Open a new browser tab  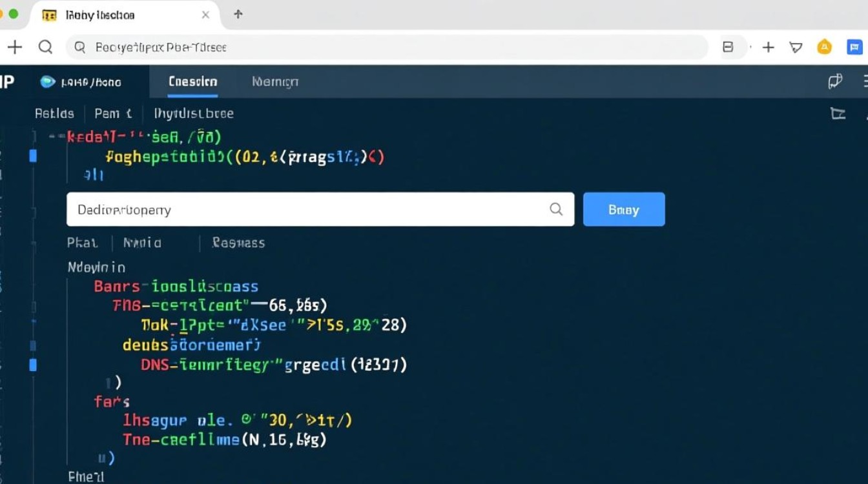tap(238, 14)
